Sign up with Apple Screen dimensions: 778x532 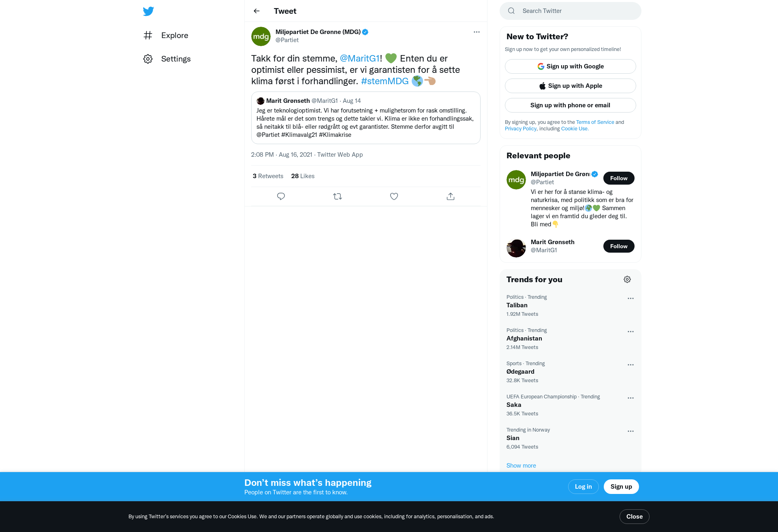click(570, 86)
